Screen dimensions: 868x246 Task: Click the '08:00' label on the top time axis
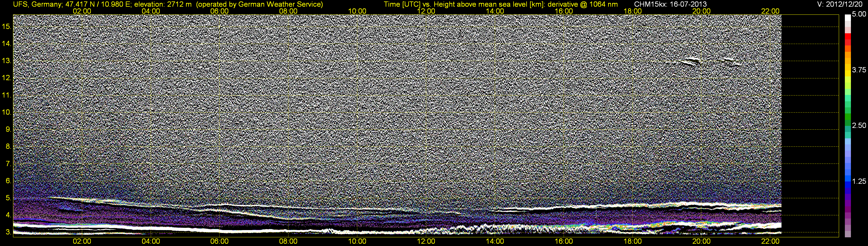click(288, 11)
